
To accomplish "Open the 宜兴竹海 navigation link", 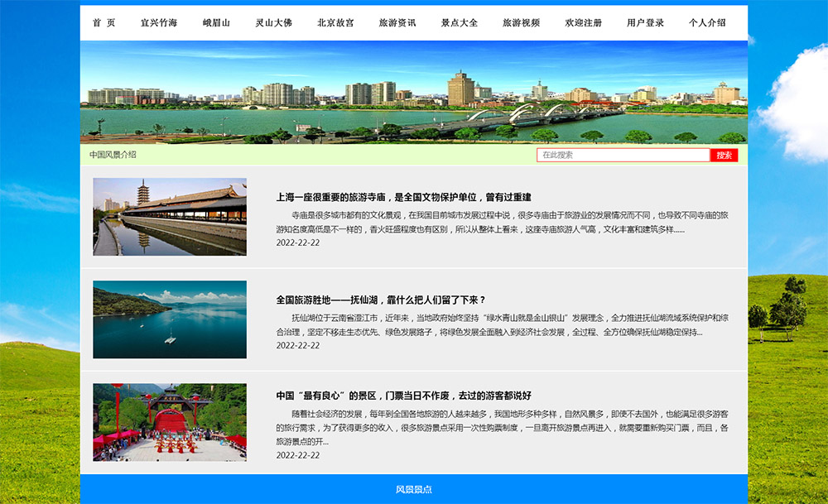I will coord(159,22).
